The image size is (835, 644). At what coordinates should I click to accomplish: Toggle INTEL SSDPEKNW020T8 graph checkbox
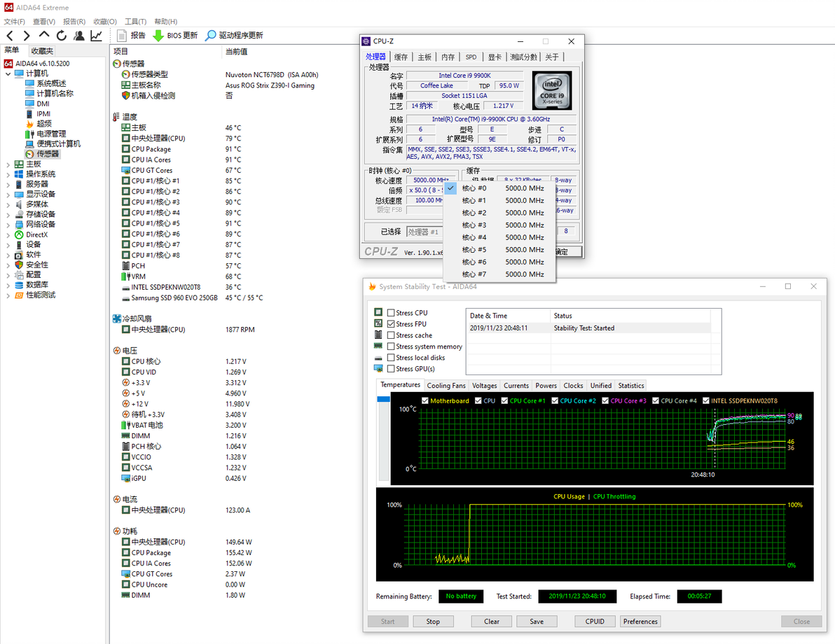coord(705,401)
